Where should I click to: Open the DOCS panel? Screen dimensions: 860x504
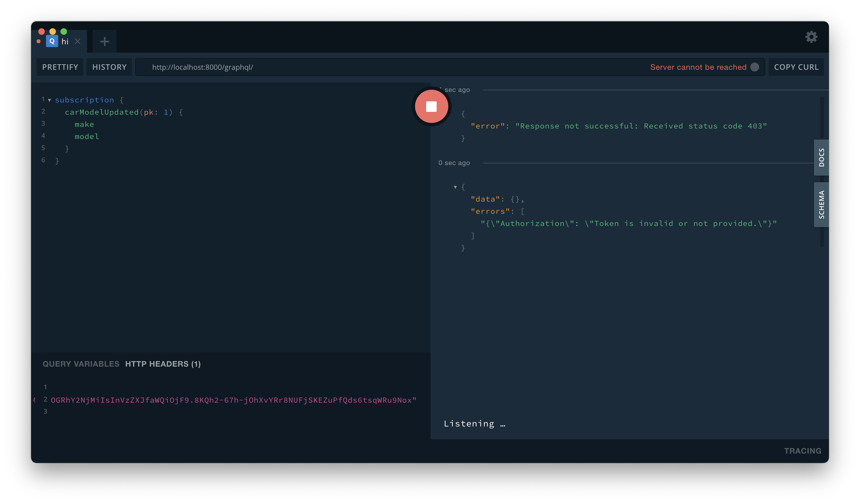[820, 157]
